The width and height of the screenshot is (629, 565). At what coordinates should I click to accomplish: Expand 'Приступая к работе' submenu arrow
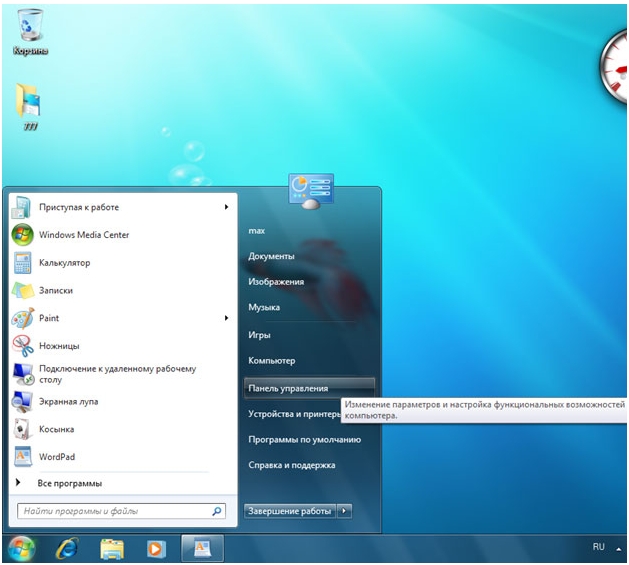(x=226, y=207)
